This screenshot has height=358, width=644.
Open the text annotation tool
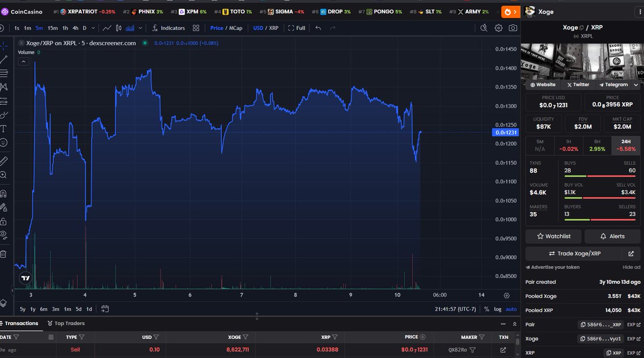[4, 129]
